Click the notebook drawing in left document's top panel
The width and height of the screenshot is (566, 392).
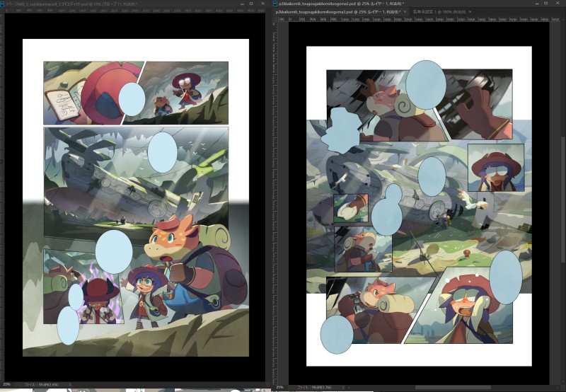pos(62,104)
